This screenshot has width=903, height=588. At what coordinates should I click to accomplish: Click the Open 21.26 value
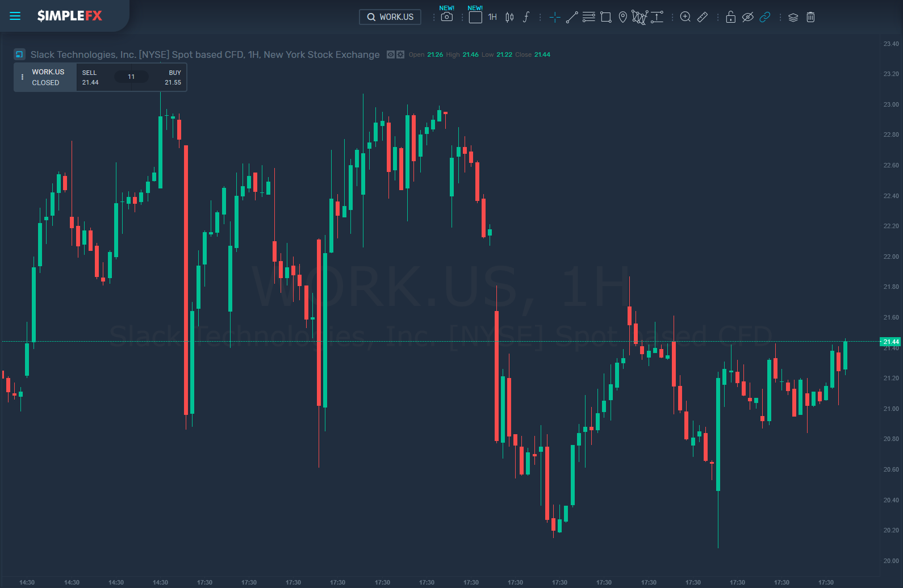click(435, 54)
